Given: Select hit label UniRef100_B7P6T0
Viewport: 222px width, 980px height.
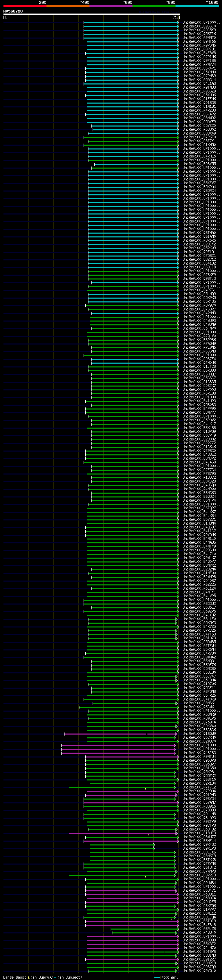Looking at the screenshot, I should tap(199, 137).
